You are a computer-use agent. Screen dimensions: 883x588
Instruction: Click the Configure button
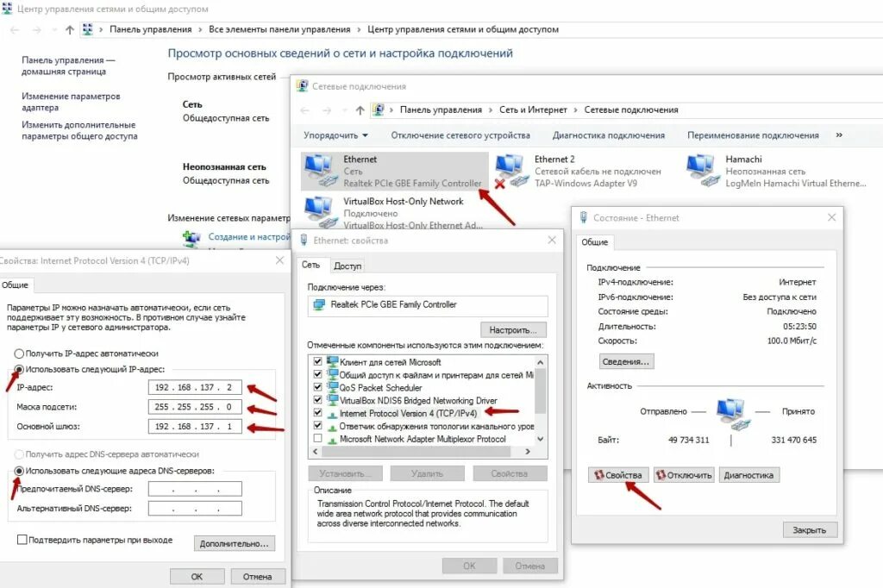point(514,330)
